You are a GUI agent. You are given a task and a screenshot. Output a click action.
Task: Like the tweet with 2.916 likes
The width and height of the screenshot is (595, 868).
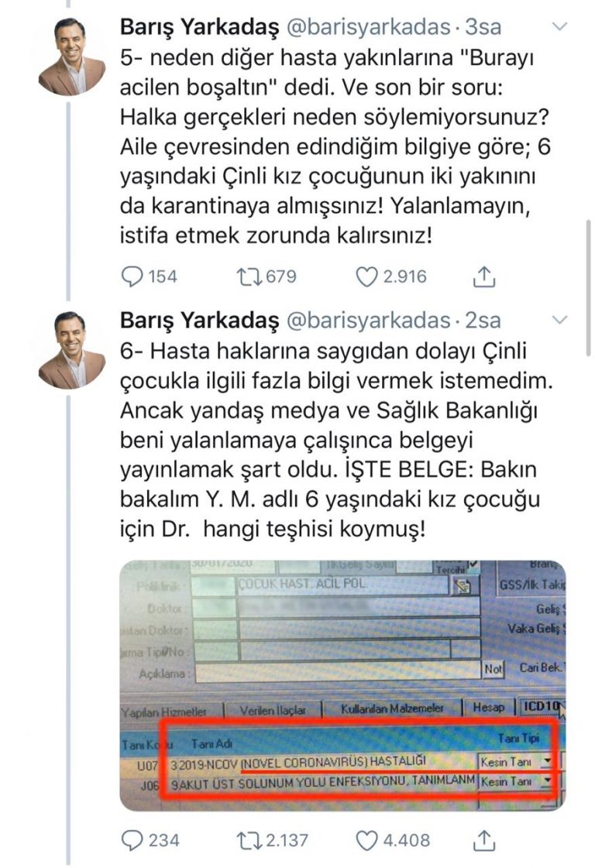(366, 276)
